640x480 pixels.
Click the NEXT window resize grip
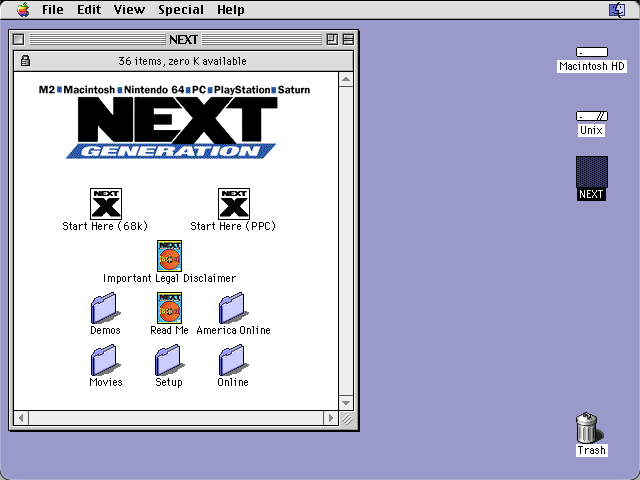click(347, 418)
